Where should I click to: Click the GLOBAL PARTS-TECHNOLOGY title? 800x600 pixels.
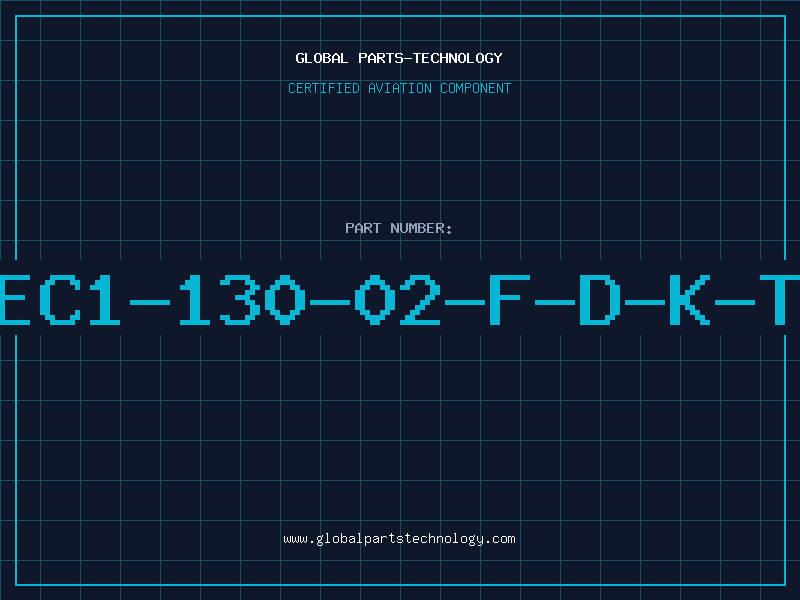[399, 58]
